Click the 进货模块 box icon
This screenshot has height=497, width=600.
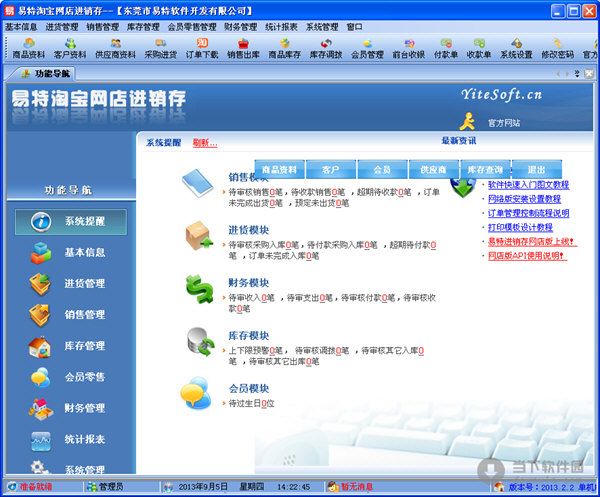tap(199, 236)
